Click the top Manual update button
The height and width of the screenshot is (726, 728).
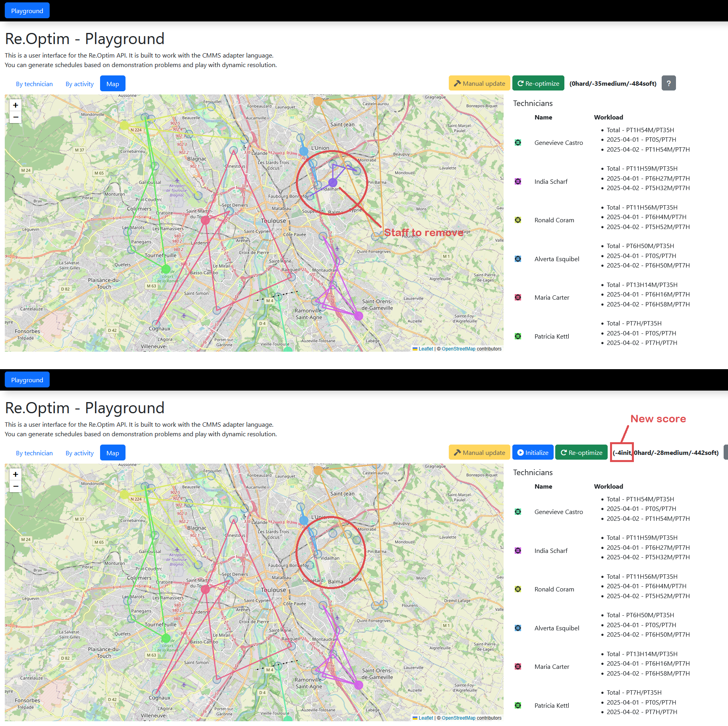[x=479, y=83]
